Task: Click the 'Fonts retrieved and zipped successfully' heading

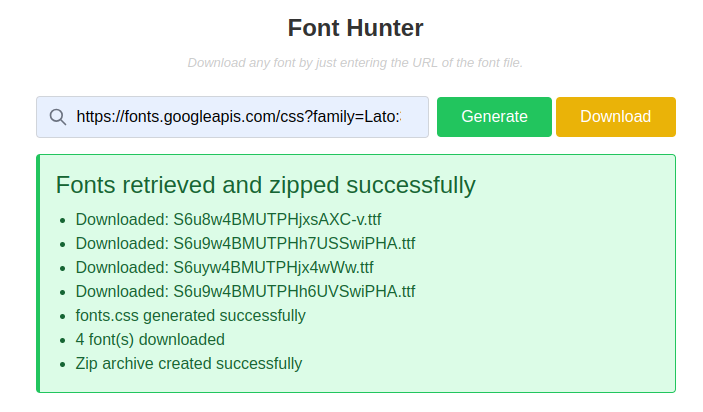Action: coord(265,185)
